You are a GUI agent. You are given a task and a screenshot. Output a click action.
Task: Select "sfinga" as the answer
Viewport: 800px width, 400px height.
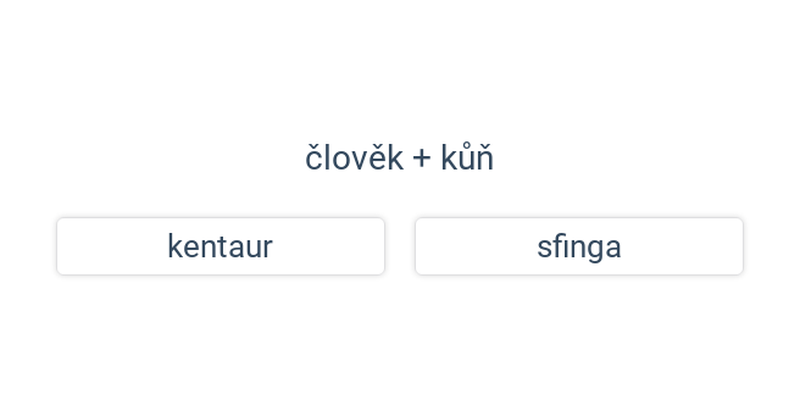(579, 246)
